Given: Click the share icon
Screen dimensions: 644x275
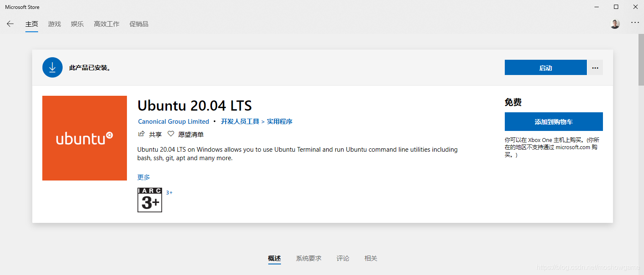Looking at the screenshot, I should click(142, 134).
